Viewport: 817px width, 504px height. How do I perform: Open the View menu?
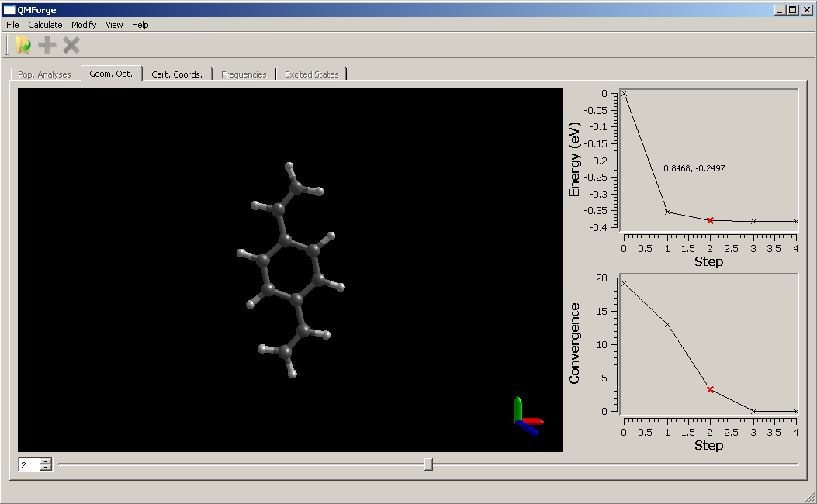(114, 25)
